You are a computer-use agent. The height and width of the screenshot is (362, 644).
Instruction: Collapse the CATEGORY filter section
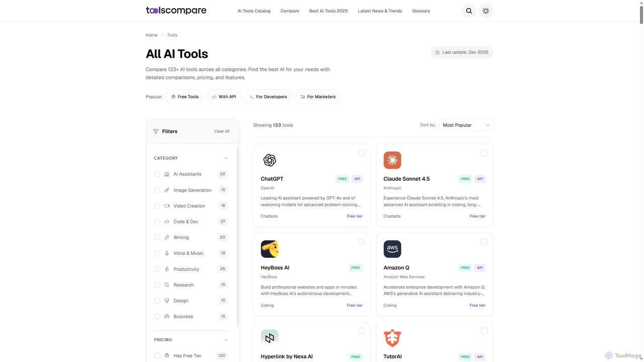tap(226, 158)
